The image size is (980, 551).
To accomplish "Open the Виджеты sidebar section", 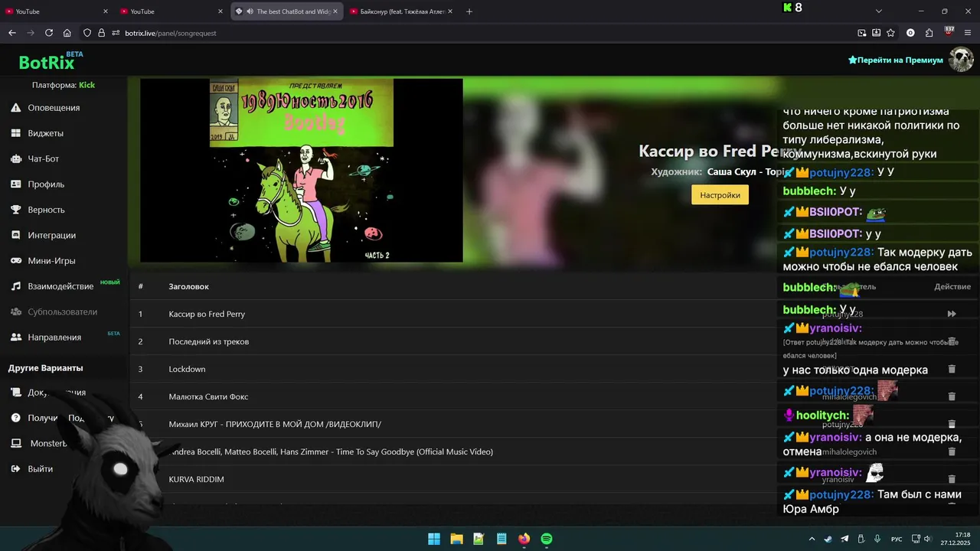I will coord(38,133).
